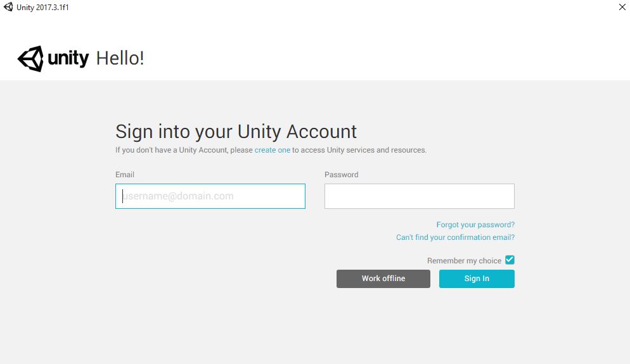630x364 pixels.
Task: Focus the Email input field
Action: coord(210,196)
